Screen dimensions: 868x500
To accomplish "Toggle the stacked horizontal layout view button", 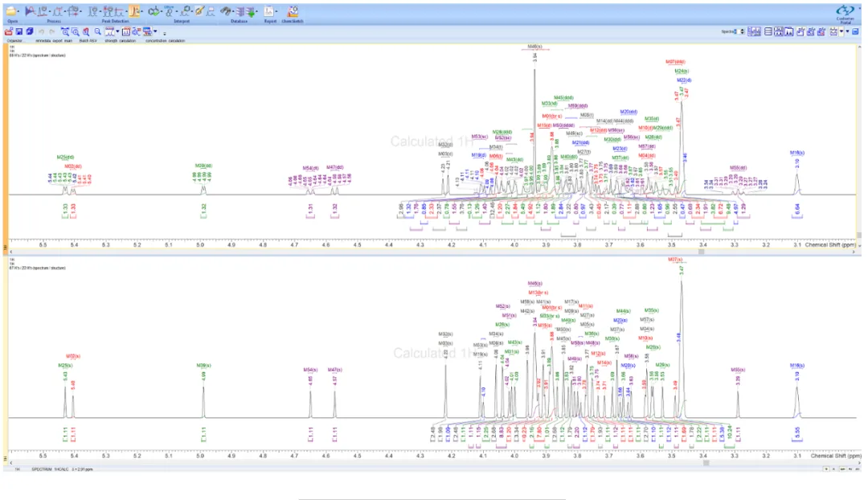I will 768,31.
